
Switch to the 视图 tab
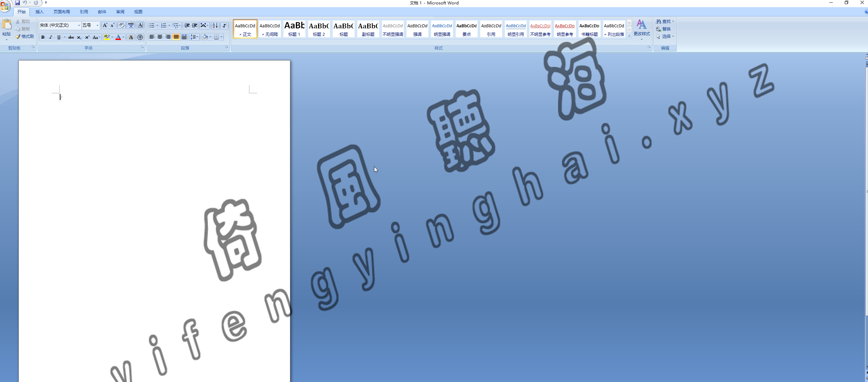[138, 12]
